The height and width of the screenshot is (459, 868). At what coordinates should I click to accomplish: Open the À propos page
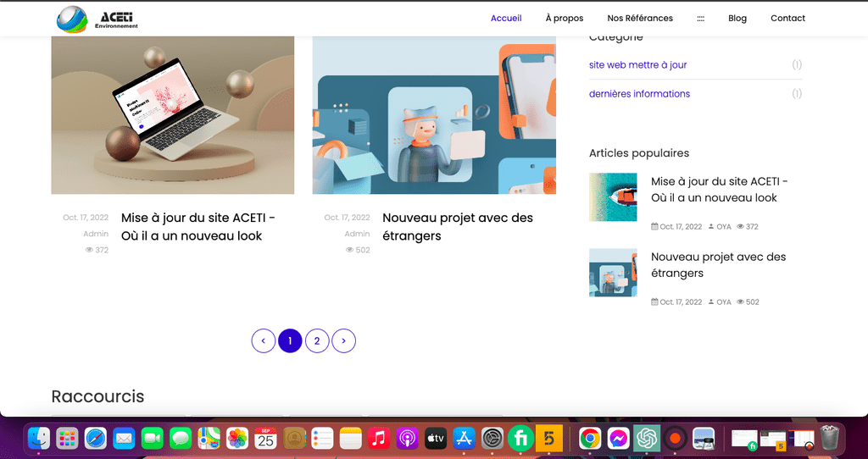pyautogui.click(x=564, y=19)
